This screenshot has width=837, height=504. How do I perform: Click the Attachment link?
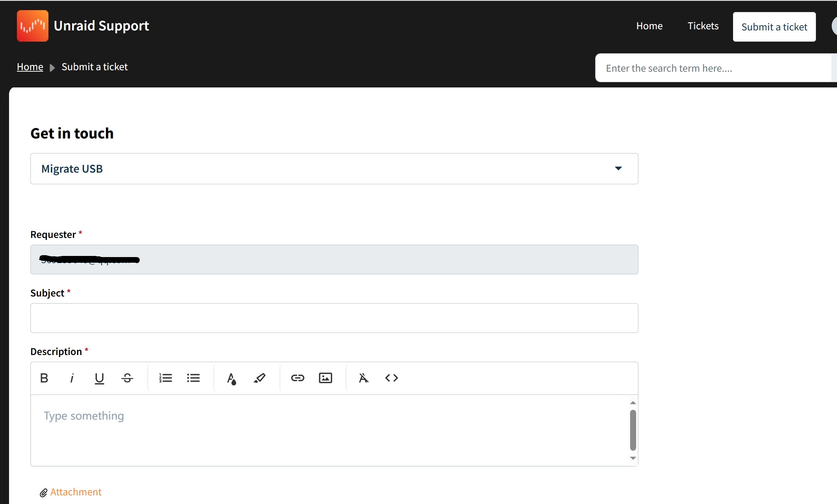pos(76,492)
